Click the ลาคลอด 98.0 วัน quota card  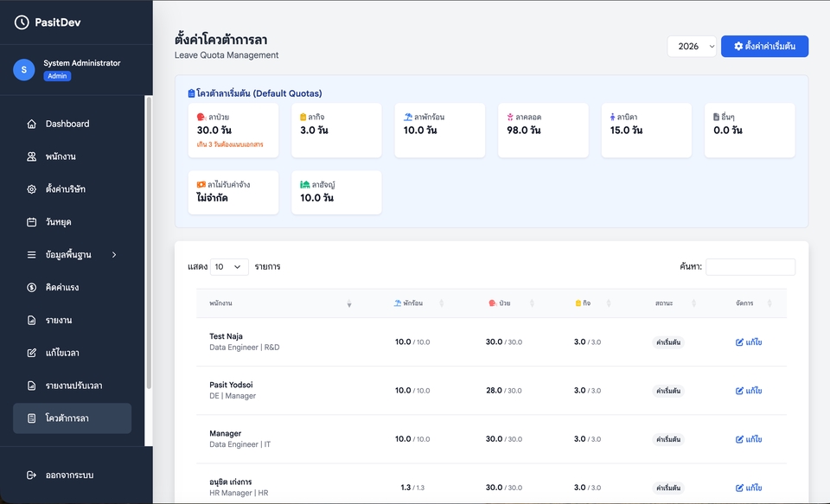point(543,131)
